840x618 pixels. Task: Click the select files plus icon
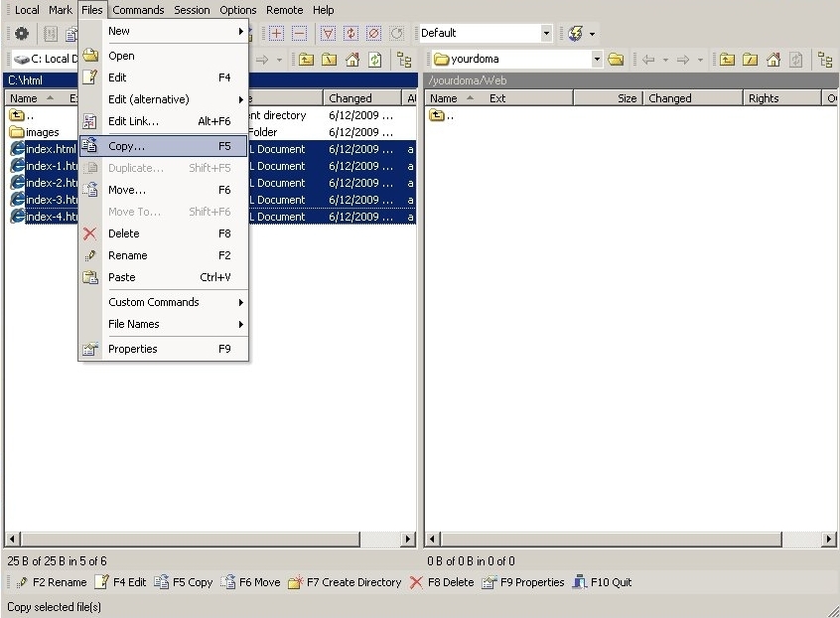pos(276,34)
